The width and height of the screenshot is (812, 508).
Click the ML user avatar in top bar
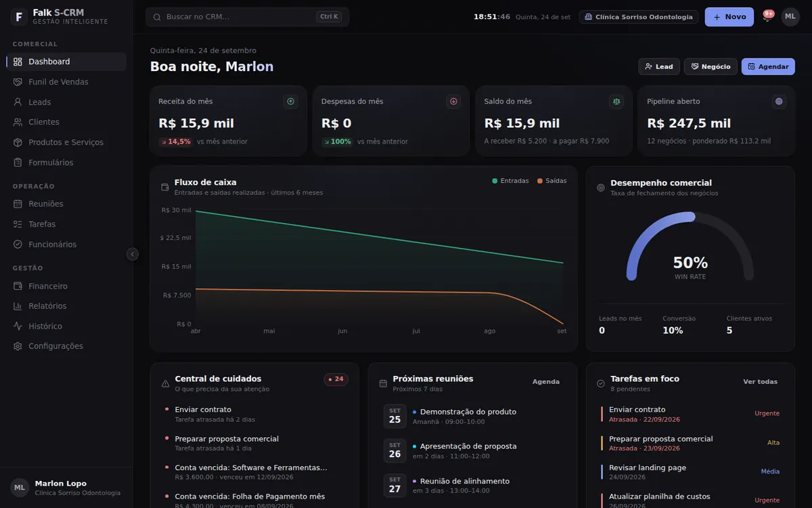(790, 17)
